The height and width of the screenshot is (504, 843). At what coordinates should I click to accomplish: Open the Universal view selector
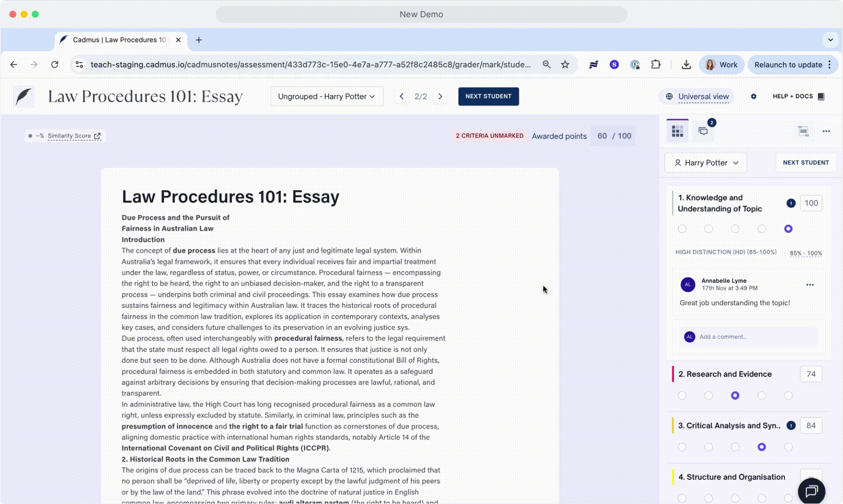coord(698,97)
